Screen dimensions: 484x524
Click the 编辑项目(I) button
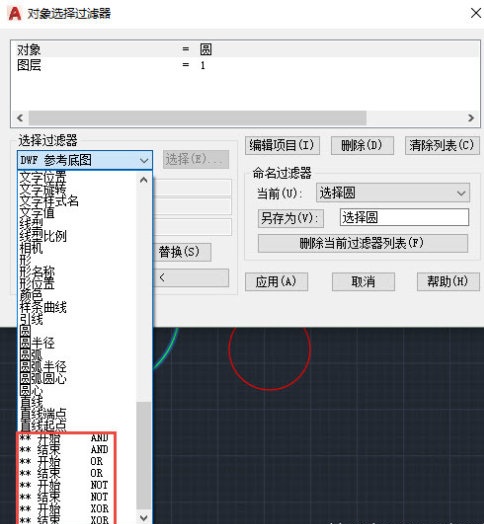coord(282,145)
